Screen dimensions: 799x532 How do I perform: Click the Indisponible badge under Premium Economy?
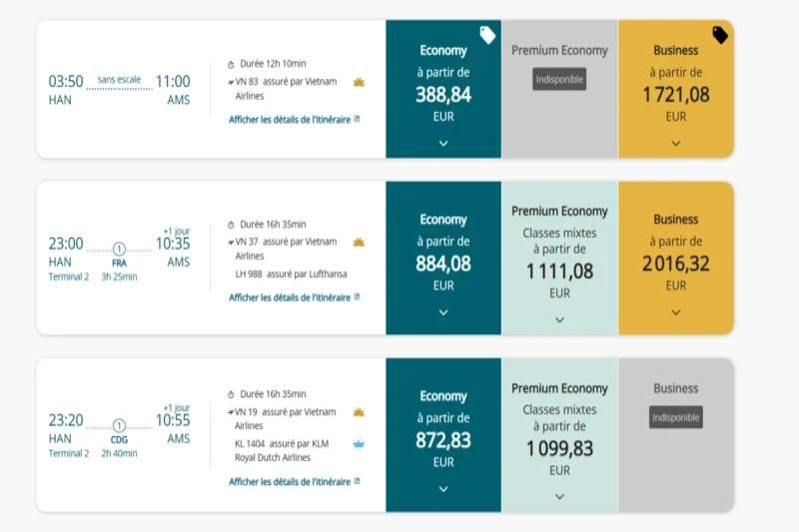point(559,79)
